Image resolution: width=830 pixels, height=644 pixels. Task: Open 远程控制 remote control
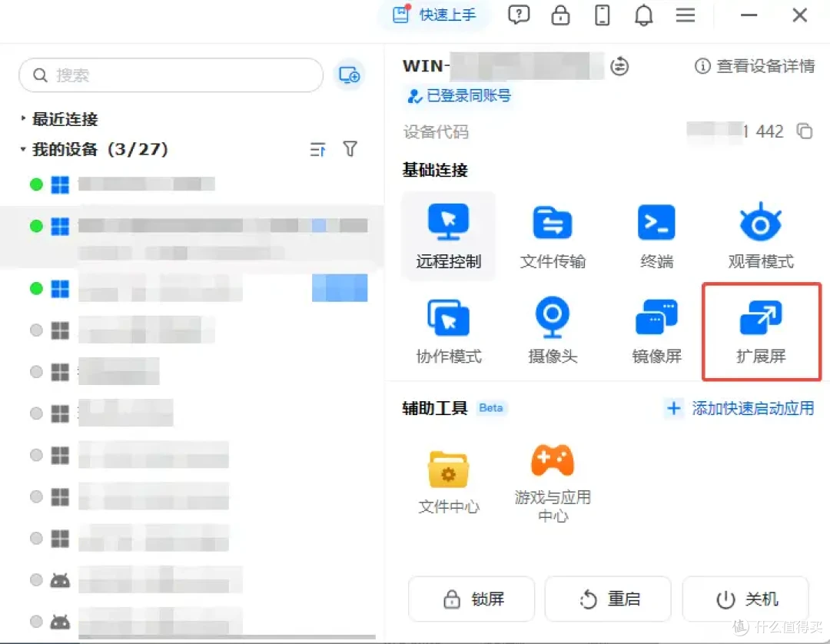tap(448, 236)
